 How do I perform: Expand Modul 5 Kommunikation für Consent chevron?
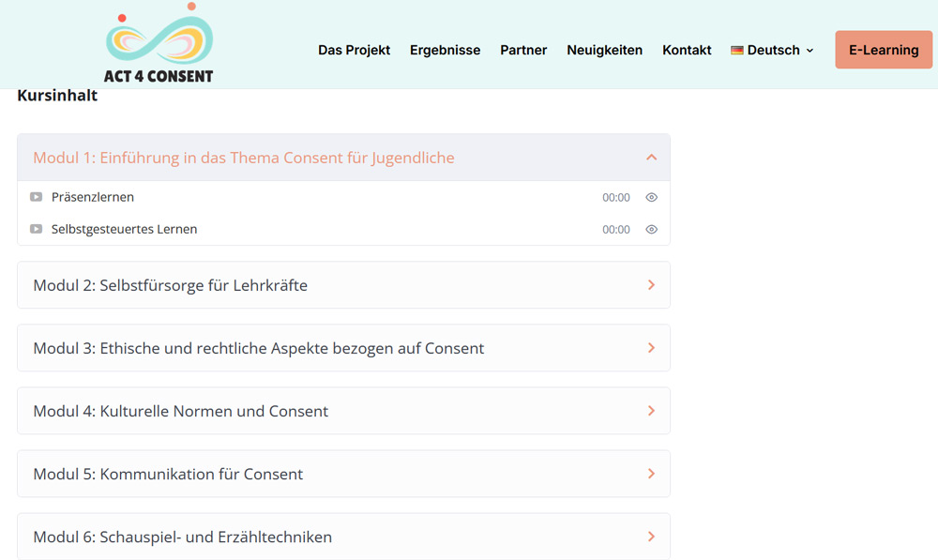(652, 474)
